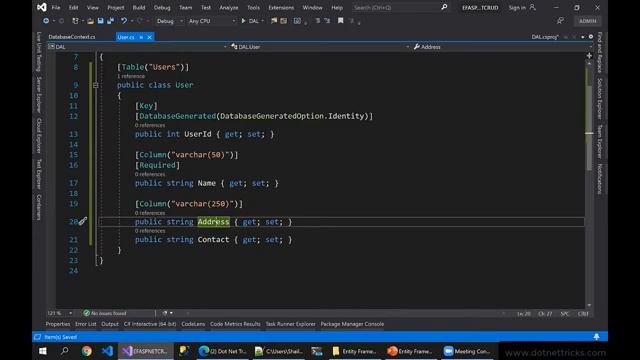
Task: Click the Contact property name on line 21
Action: click(x=213, y=240)
